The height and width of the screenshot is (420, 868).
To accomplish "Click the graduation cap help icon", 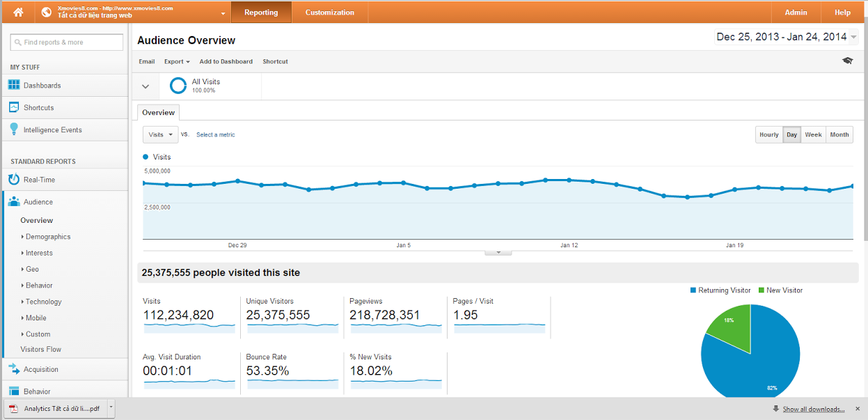I will tap(847, 61).
